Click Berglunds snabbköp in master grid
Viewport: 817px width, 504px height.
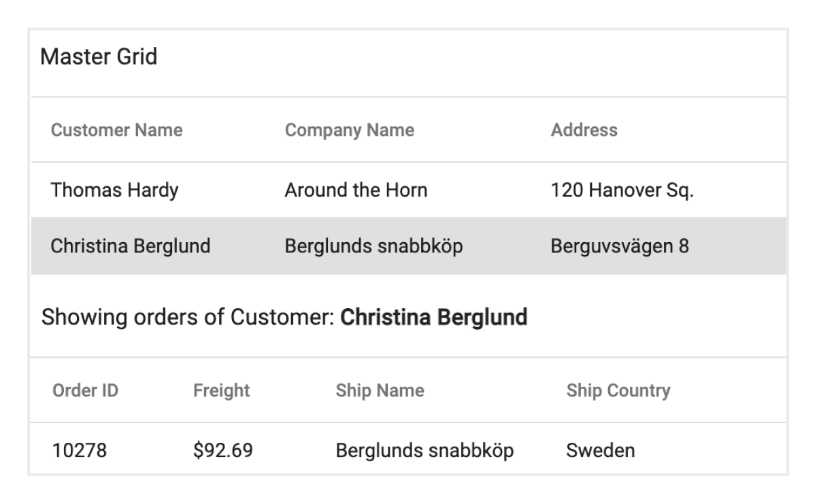(x=373, y=246)
